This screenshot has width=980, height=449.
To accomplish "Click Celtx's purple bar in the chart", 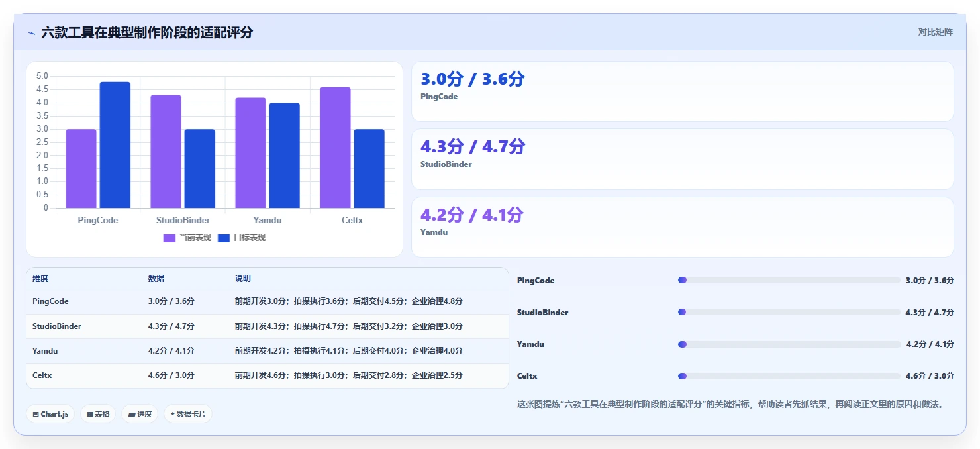I will pos(335,148).
